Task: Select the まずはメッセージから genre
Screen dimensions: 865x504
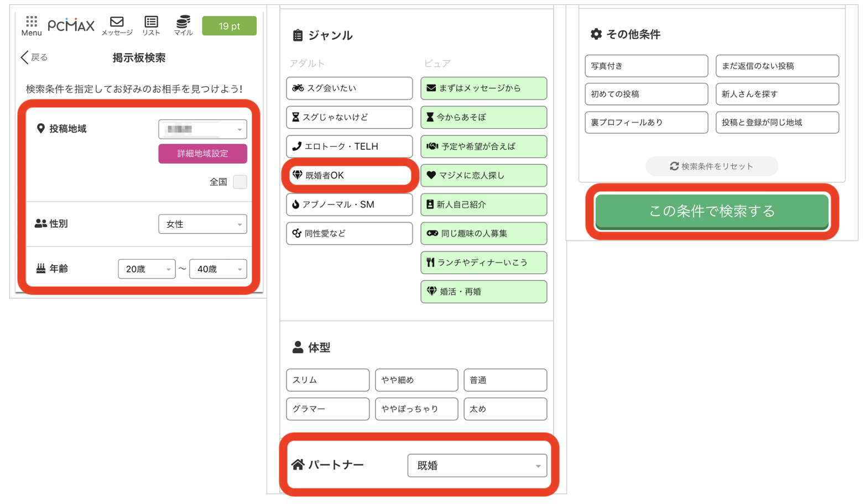Action: pos(483,88)
